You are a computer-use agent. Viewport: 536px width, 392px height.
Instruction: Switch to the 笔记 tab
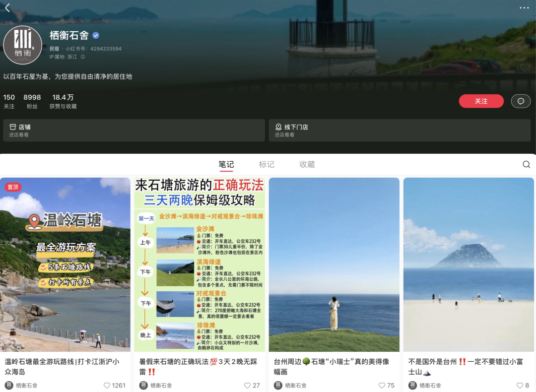[226, 165]
